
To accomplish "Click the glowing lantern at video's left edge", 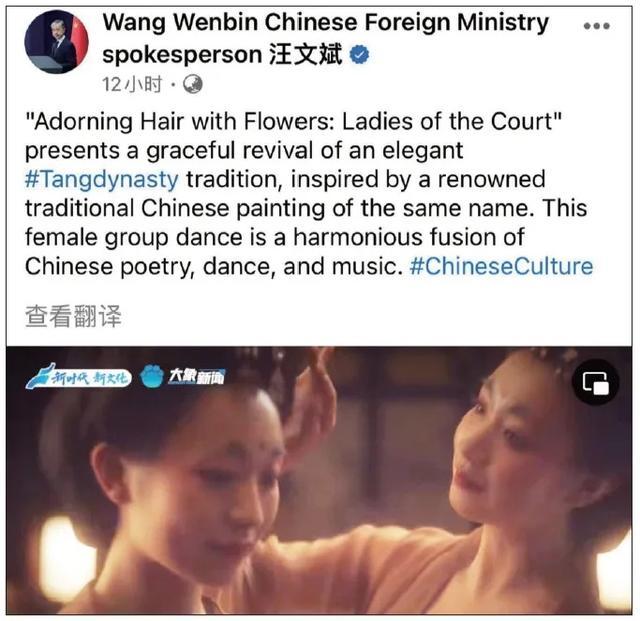I will 65,555.
